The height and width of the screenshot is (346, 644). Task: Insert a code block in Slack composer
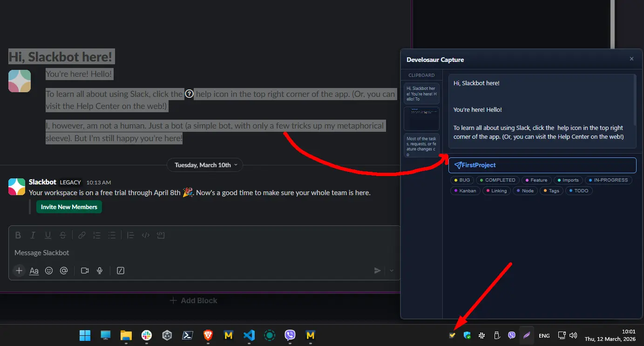(x=161, y=235)
